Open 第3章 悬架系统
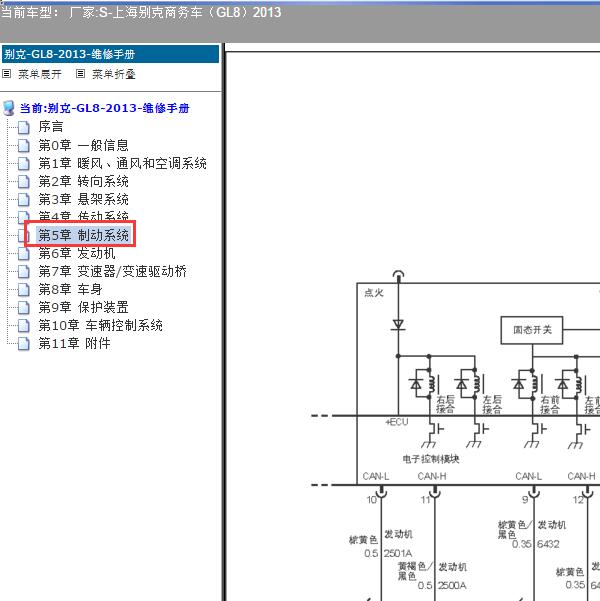Image resolution: width=600 pixels, height=601 pixels. tap(84, 199)
